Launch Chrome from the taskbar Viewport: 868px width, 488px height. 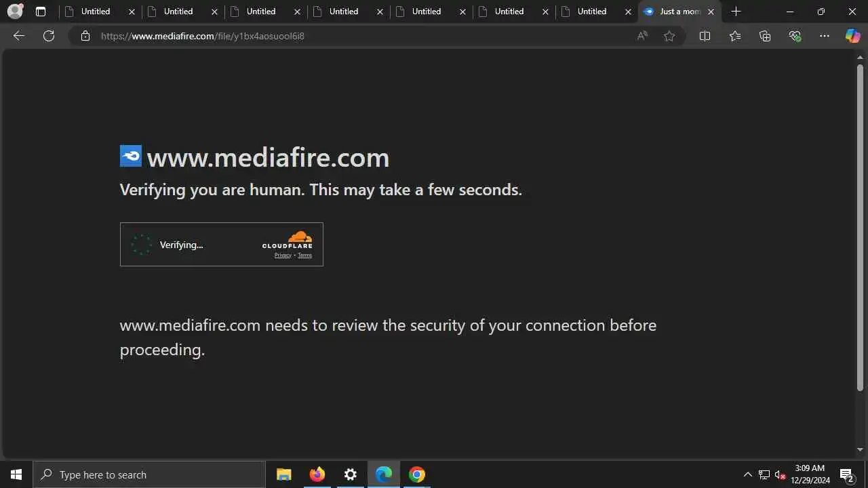point(417,474)
